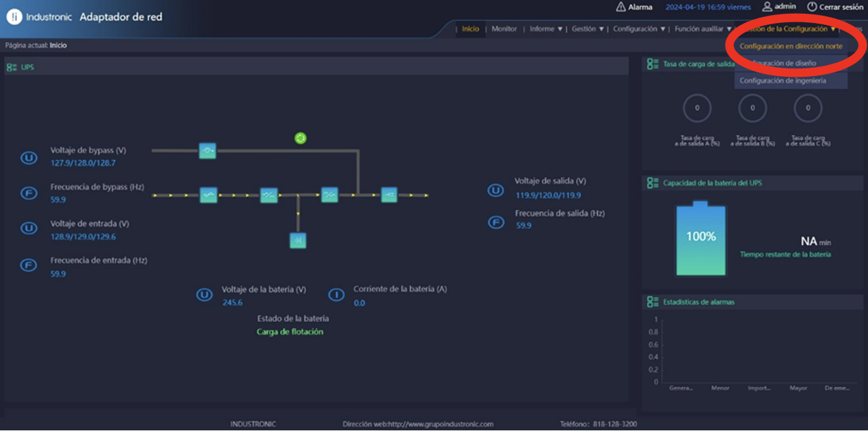This screenshot has width=868, height=433.
Task: Click the green circular status indicator icon
Action: coord(300,138)
